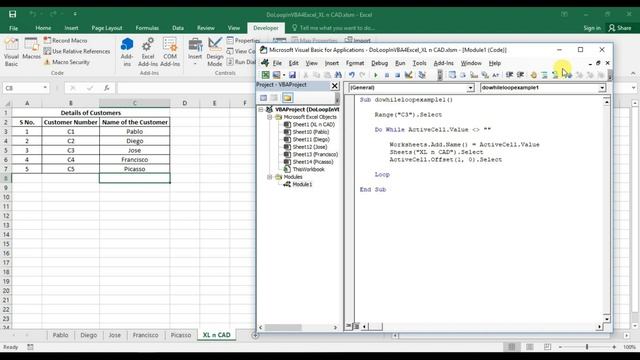Open the Name Box dropdown arrow
This screenshot has width=640, height=360.
tap(45, 88)
